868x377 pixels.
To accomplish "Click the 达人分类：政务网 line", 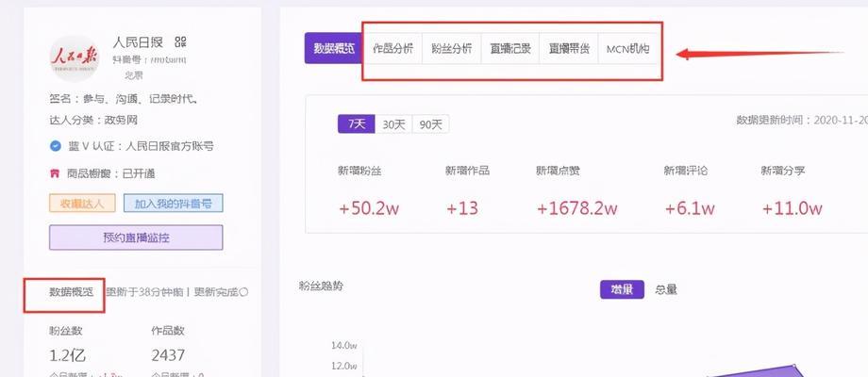I will pyautogui.click(x=93, y=120).
